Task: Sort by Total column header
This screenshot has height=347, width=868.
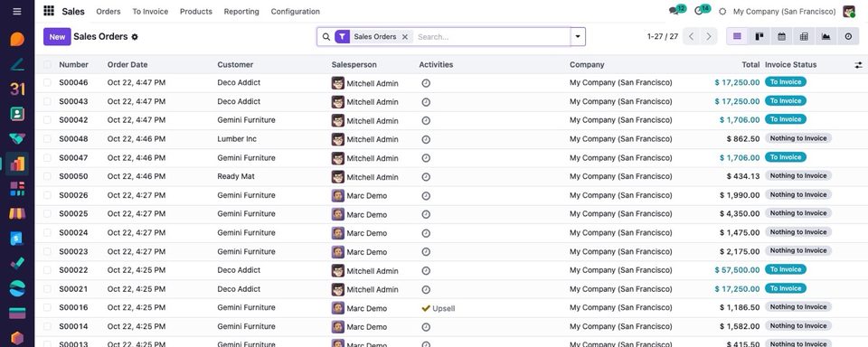Action: [x=750, y=65]
